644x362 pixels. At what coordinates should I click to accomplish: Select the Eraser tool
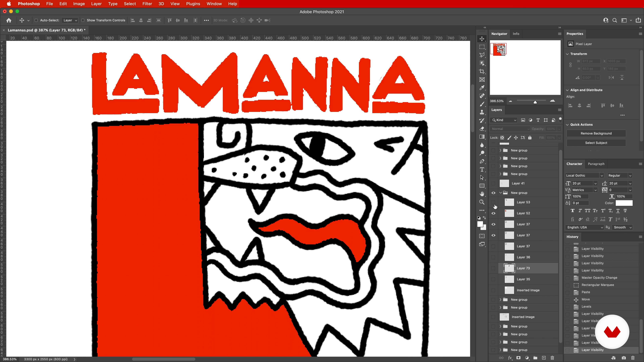482,129
